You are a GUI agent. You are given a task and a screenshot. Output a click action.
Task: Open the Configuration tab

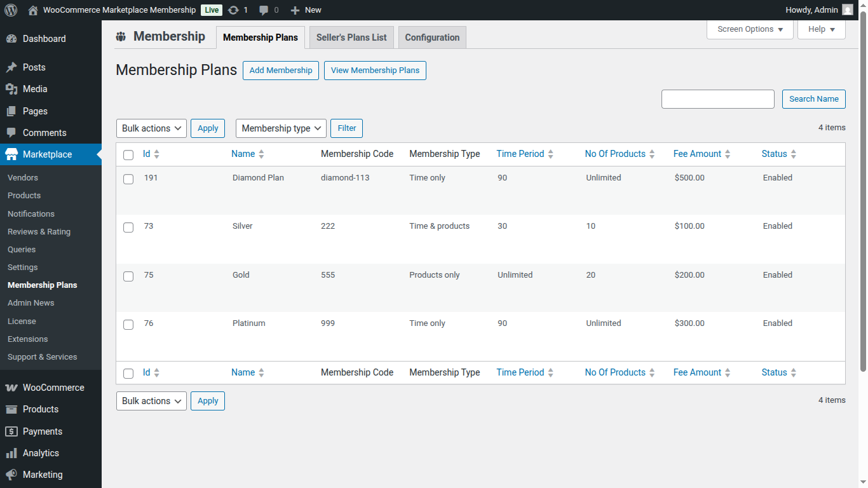click(x=432, y=37)
